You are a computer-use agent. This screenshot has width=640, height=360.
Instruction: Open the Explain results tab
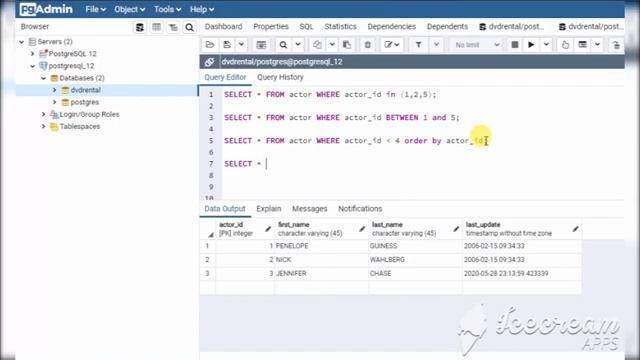[269, 209]
